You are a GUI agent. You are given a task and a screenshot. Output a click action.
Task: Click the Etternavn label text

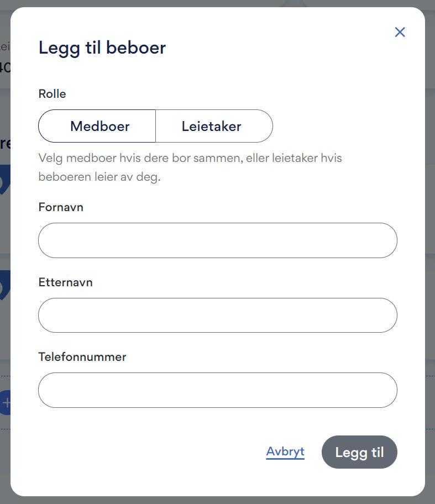point(66,282)
